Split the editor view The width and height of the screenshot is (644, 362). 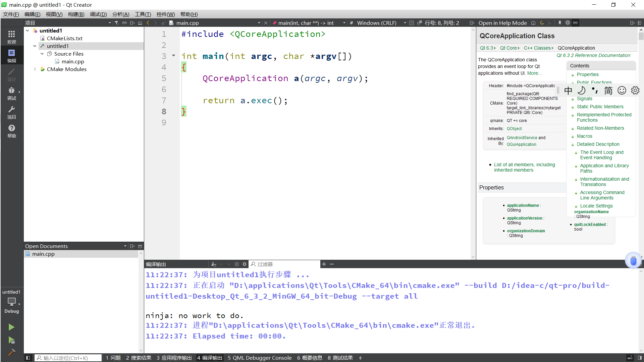coord(472,23)
